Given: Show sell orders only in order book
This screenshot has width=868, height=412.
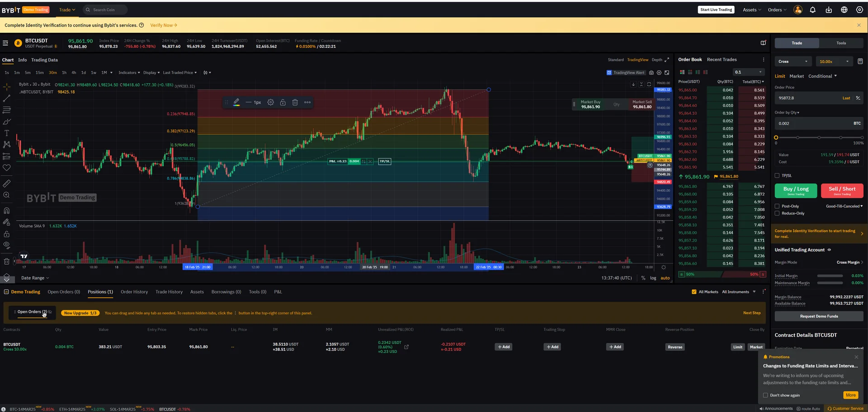Looking at the screenshot, I should [x=705, y=72].
